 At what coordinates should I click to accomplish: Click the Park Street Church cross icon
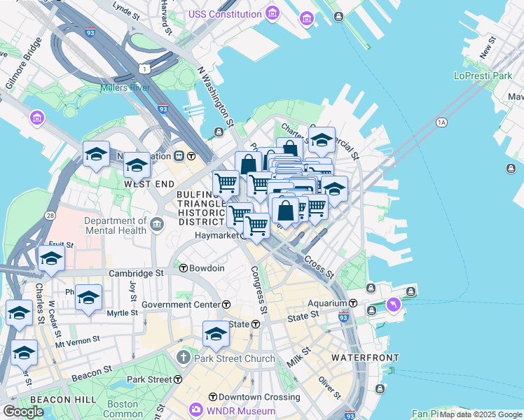pyautogui.click(x=184, y=358)
